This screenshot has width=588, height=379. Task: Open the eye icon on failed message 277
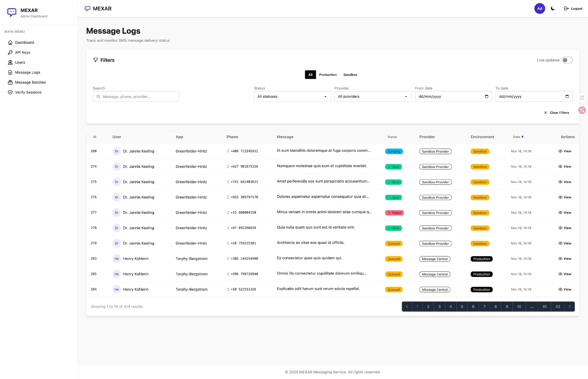click(560, 212)
